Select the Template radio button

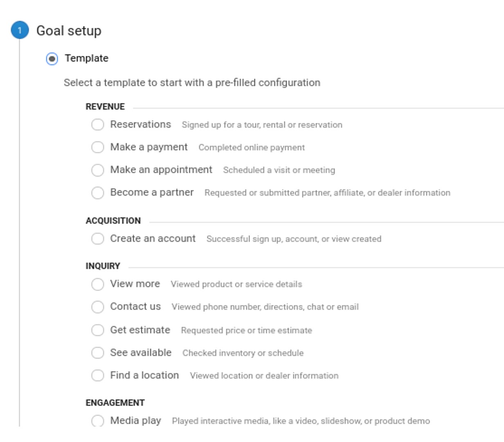point(52,59)
